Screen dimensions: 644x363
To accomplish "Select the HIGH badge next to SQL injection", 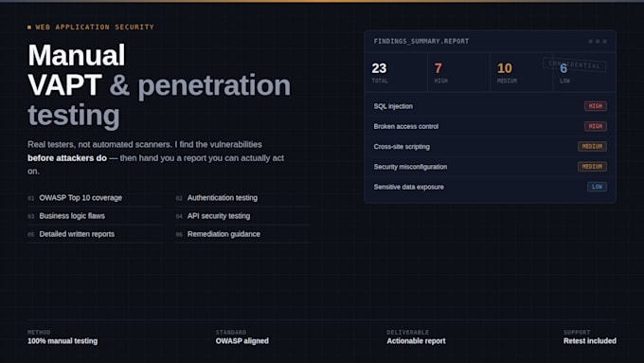I will [596, 106].
